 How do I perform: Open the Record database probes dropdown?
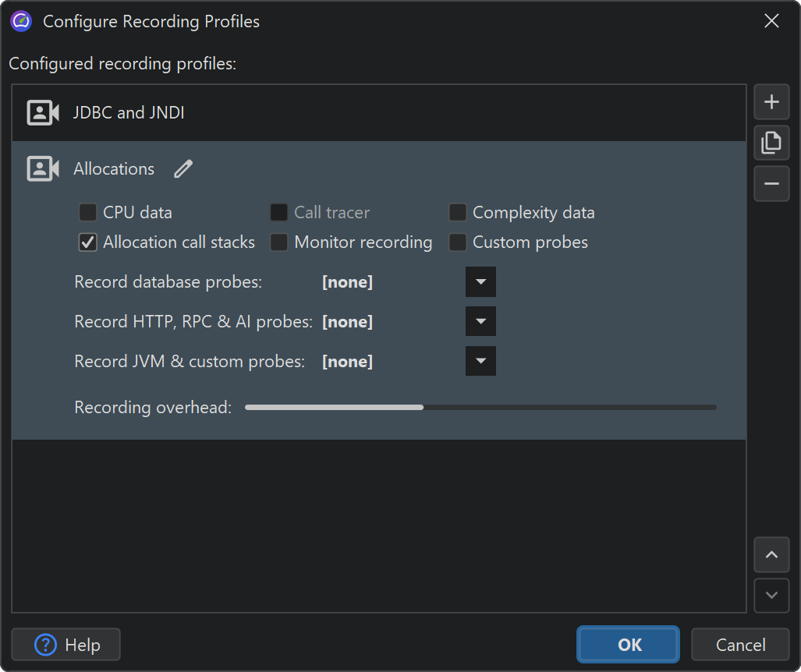tap(480, 282)
